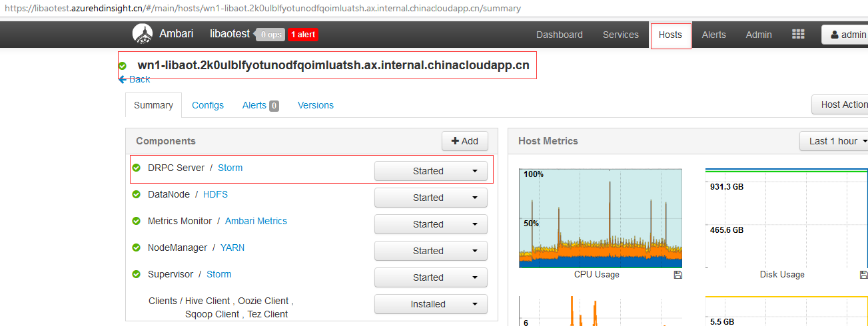
Task: Switch to the Versions tab
Action: pyautogui.click(x=315, y=105)
